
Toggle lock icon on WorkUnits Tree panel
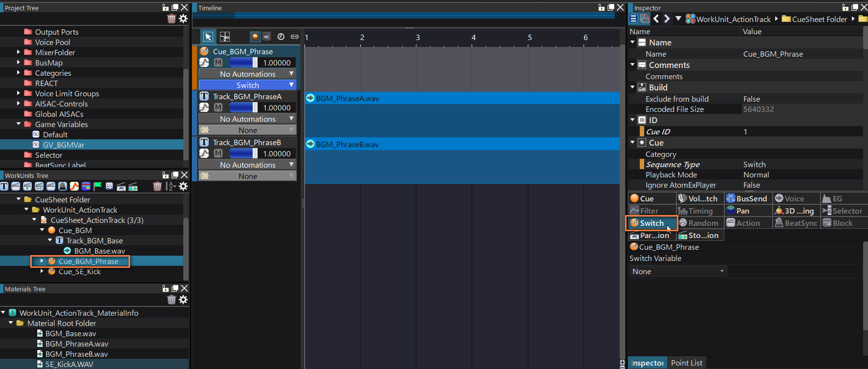[165, 175]
